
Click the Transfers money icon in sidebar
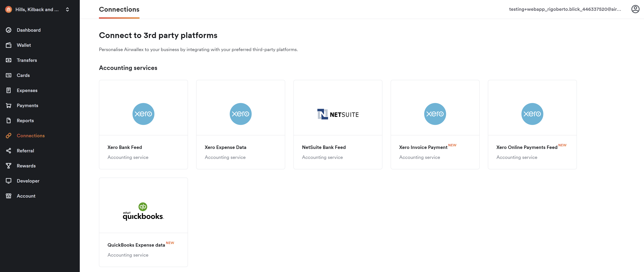9,60
